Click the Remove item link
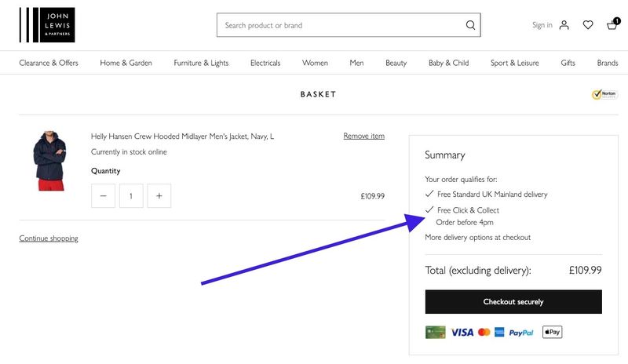 pos(363,136)
